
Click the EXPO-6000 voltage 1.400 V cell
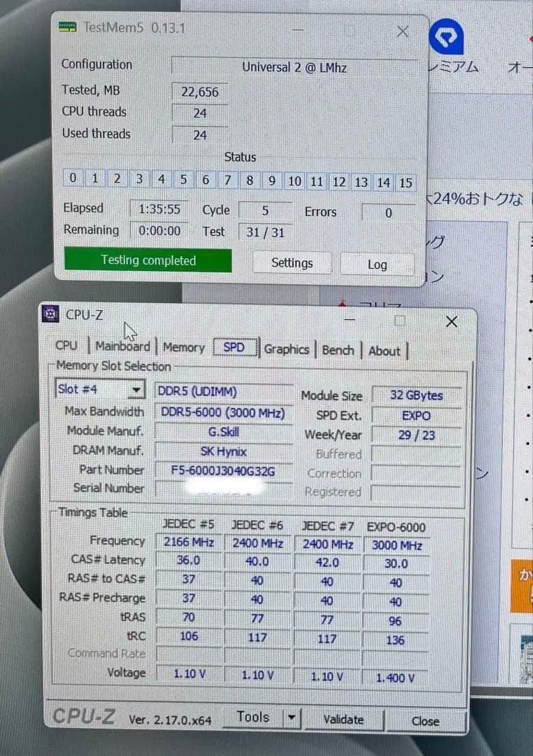click(395, 678)
